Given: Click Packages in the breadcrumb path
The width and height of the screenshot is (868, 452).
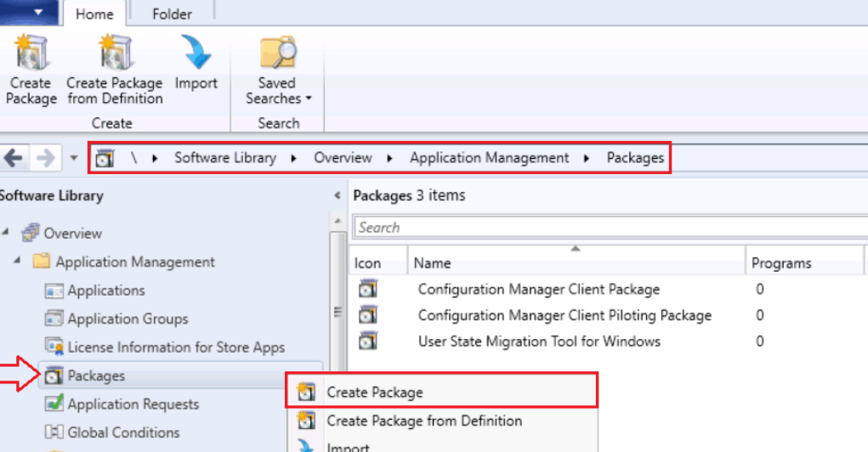Looking at the screenshot, I should 635,158.
